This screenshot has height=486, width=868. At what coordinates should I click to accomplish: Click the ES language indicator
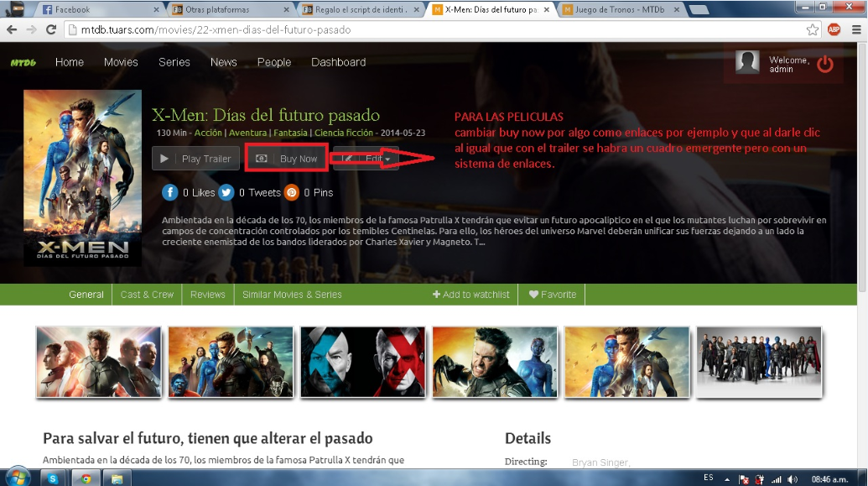click(709, 478)
